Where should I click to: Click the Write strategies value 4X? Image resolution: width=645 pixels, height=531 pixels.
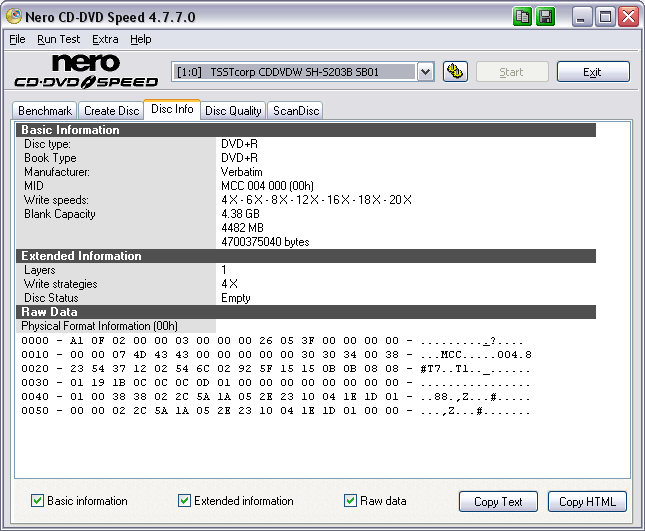[x=230, y=284]
